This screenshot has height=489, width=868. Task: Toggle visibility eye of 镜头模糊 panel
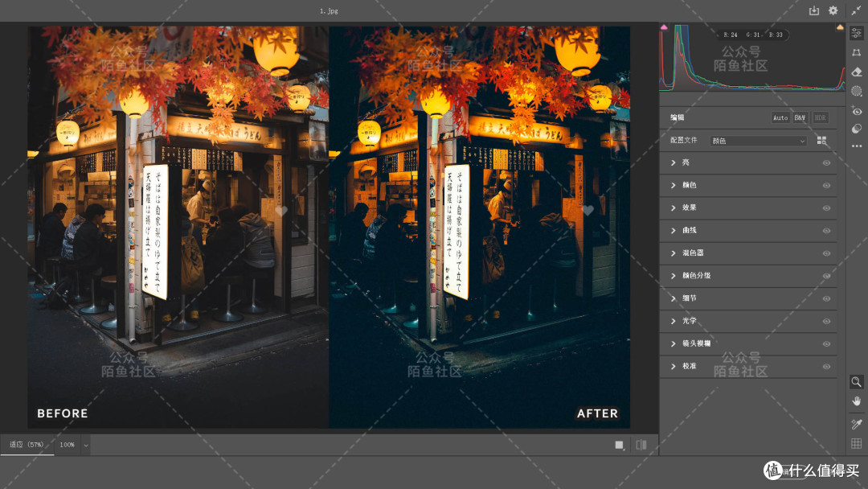point(826,344)
